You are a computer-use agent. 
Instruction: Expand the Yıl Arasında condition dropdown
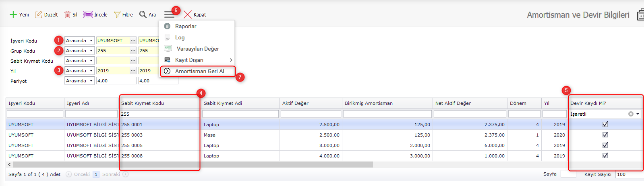91,71
